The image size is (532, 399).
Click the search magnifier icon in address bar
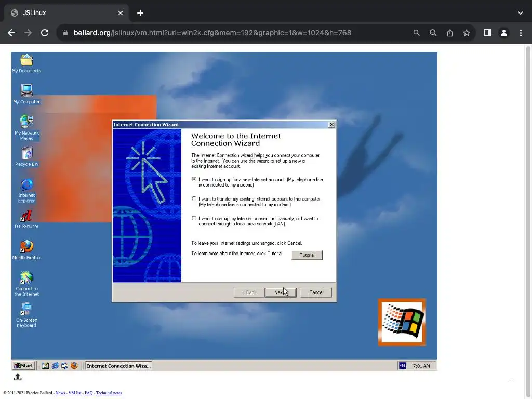(x=416, y=33)
